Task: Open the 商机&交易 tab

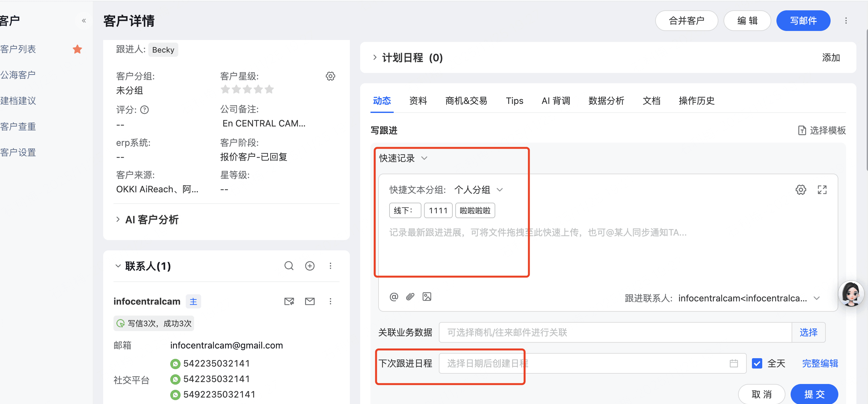Action: pyautogui.click(x=466, y=101)
